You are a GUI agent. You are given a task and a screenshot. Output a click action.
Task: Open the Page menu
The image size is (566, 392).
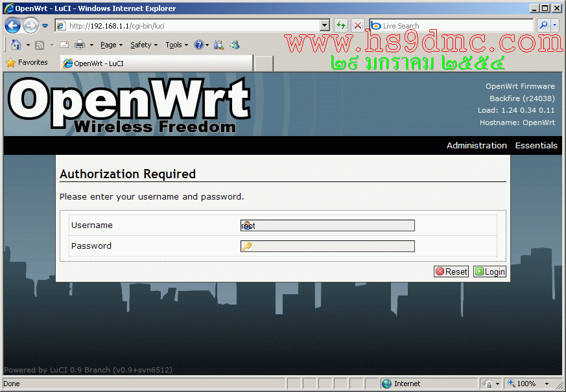point(112,45)
